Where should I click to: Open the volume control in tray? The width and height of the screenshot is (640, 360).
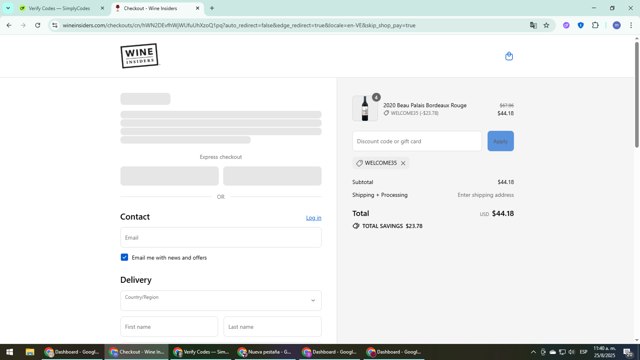point(571,352)
